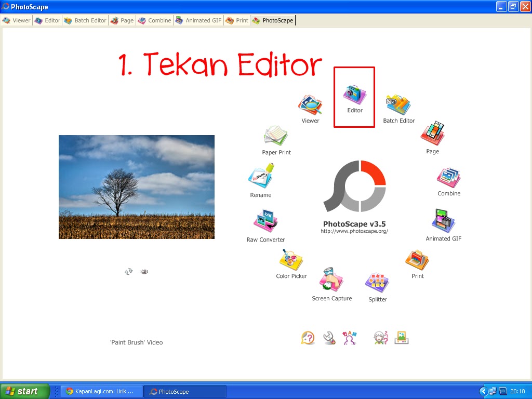This screenshot has height=399, width=532.
Task: Open the photoscape.org website link
Action: (x=354, y=231)
